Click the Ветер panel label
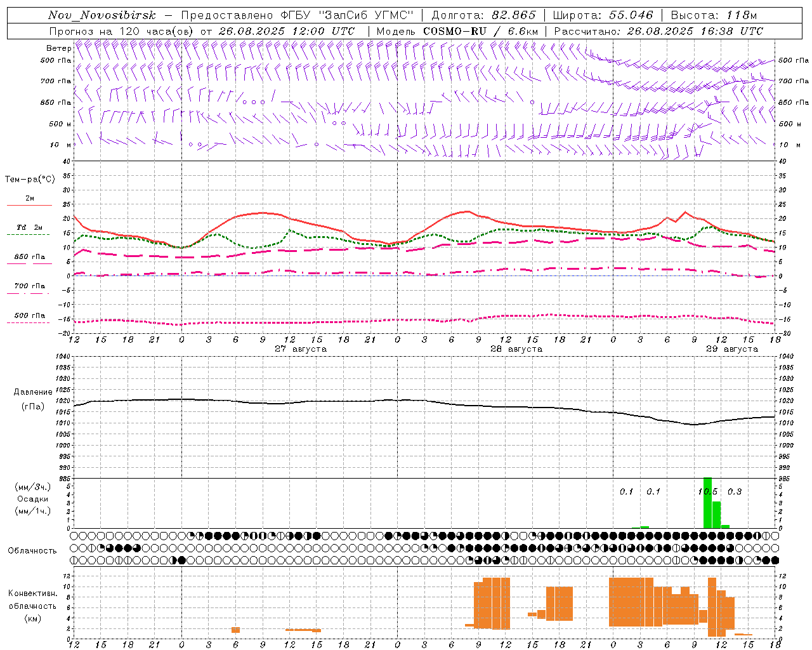812x650 pixels. [x=58, y=48]
